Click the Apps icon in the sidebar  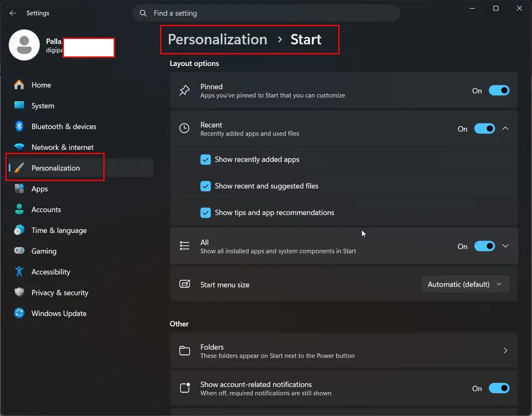tap(19, 188)
